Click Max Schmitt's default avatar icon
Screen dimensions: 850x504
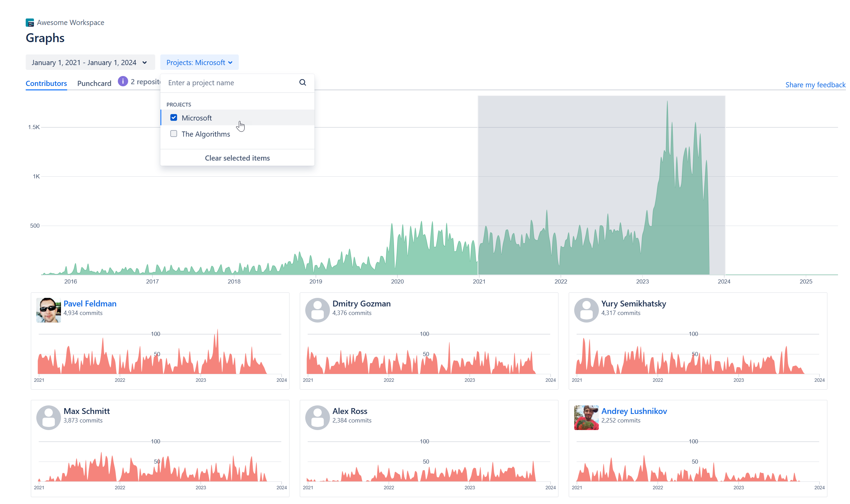click(48, 417)
